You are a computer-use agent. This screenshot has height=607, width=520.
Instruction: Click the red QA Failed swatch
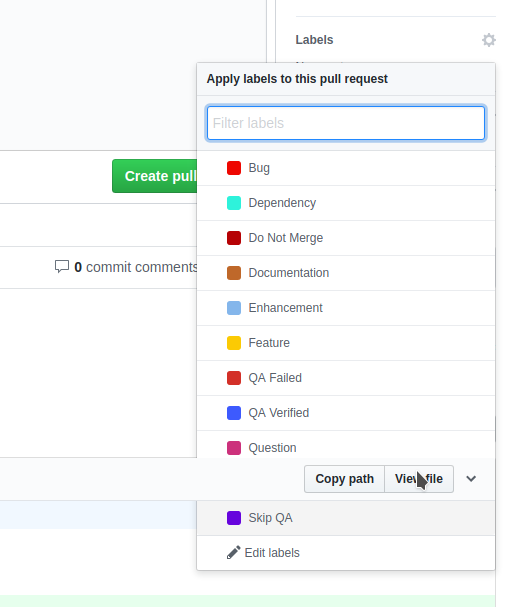234,378
